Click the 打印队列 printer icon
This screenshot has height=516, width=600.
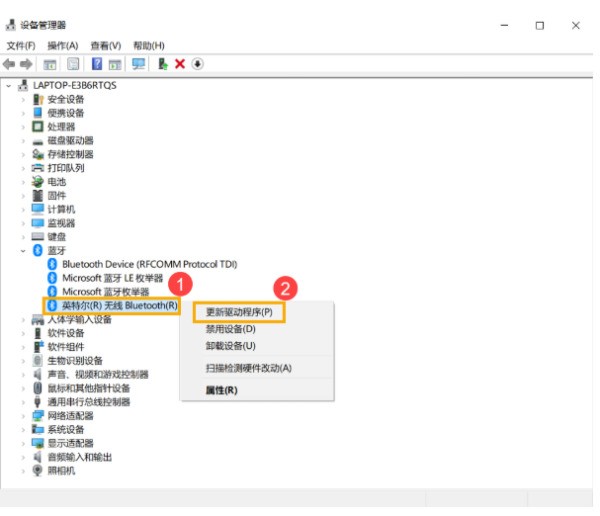click(38, 168)
